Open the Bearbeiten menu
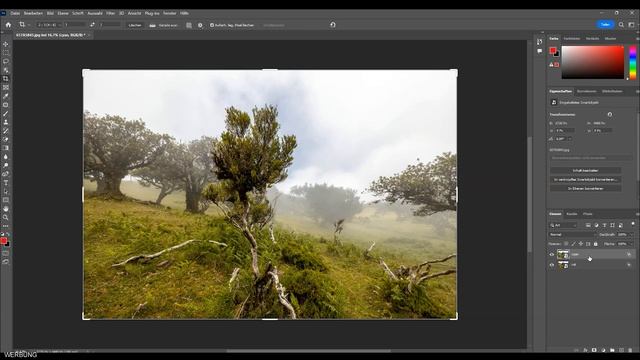 coord(33,13)
